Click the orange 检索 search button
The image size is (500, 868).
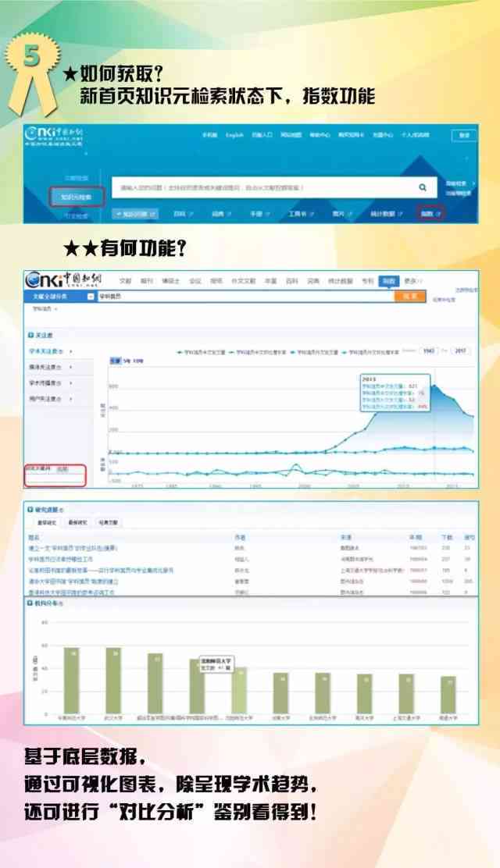click(409, 297)
